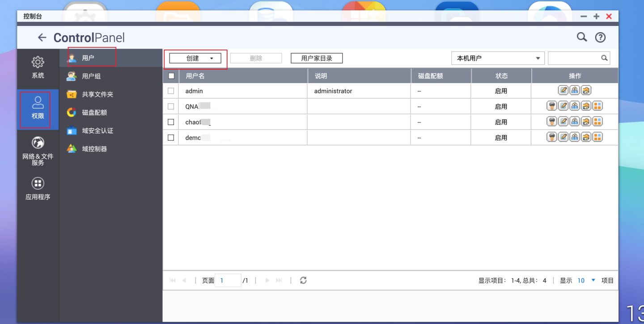Open the help question mark icon
Viewport: 644px width, 324px height.
click(600, 38)
